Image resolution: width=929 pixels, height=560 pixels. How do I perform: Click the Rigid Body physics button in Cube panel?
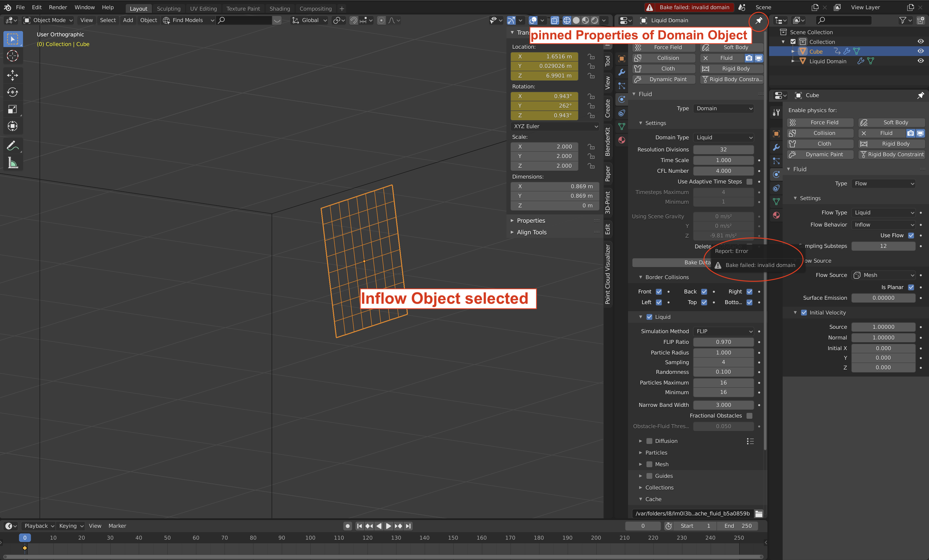(891, 144)
